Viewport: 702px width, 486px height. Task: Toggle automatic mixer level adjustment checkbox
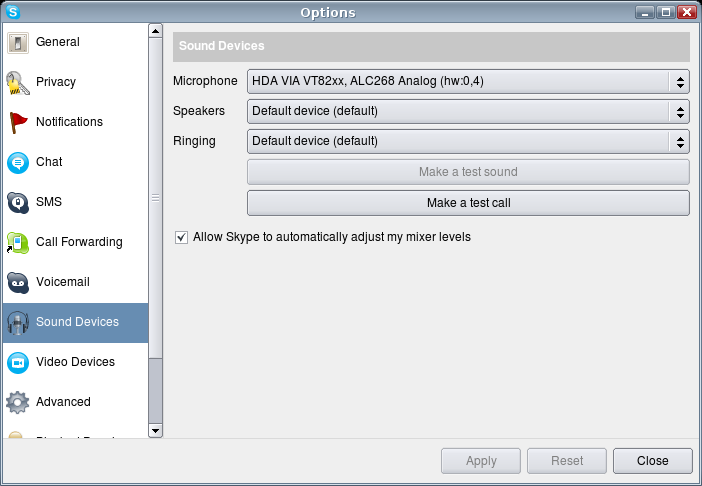tap(181, 237)
